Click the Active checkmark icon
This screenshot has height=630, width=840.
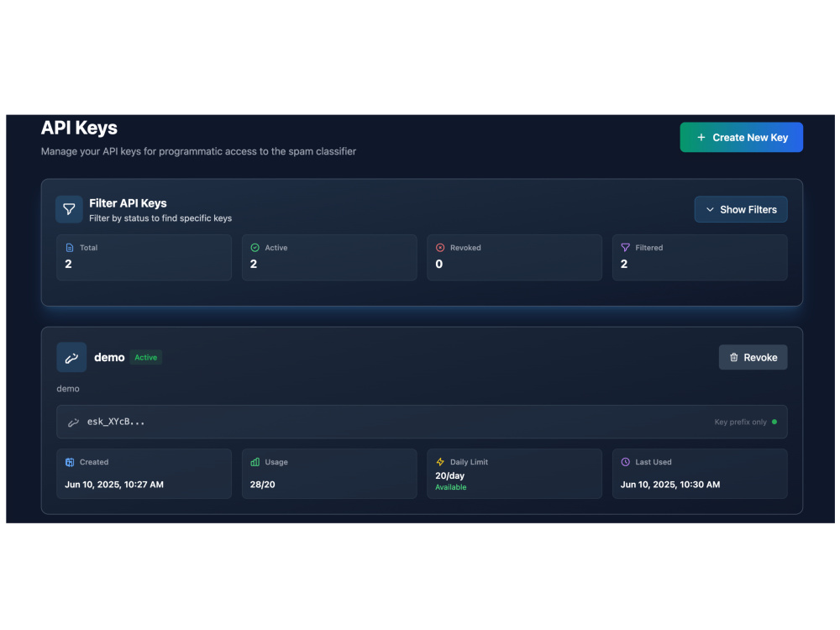(255, 248)
